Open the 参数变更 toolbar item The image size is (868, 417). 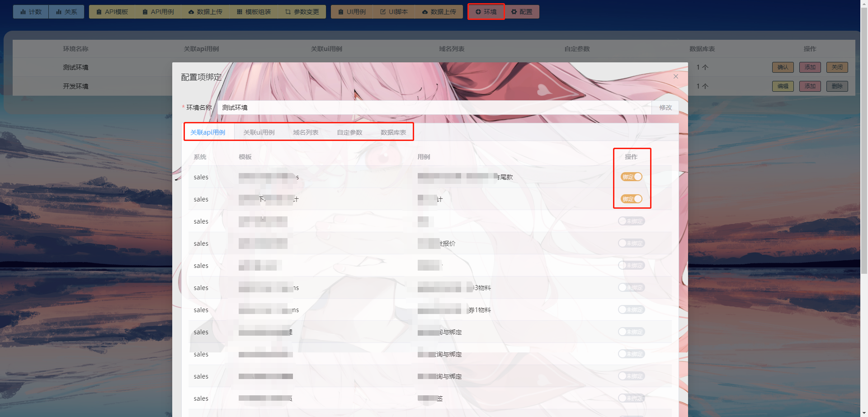pos(302,12)
